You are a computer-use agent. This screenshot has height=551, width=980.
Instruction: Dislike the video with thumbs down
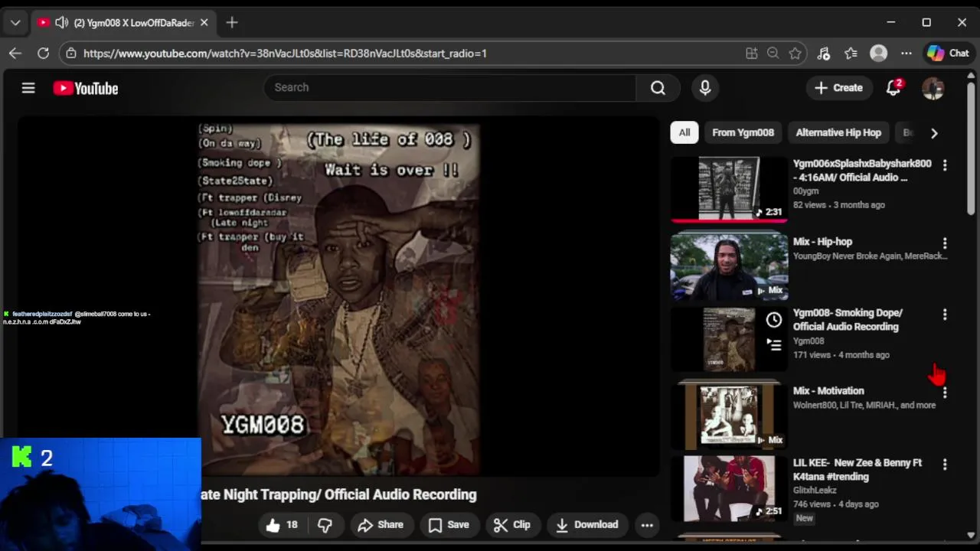pyautogui.click(x=325, y=525)
